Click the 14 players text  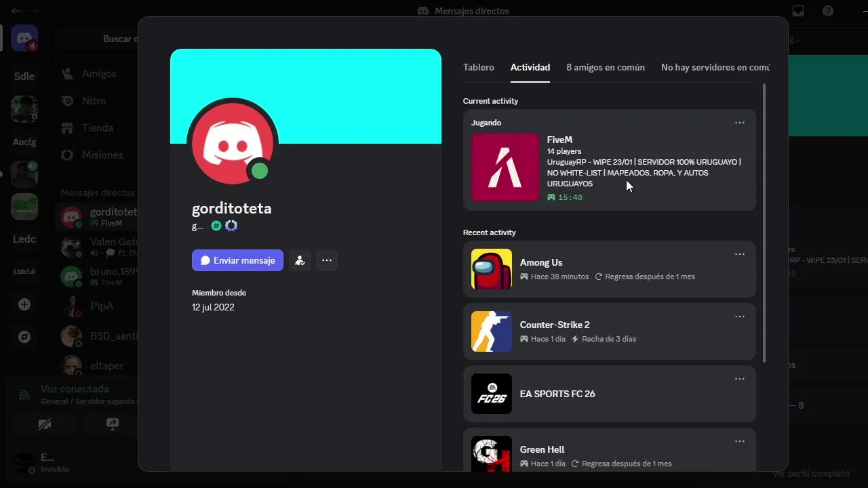(x=564, y=151)
